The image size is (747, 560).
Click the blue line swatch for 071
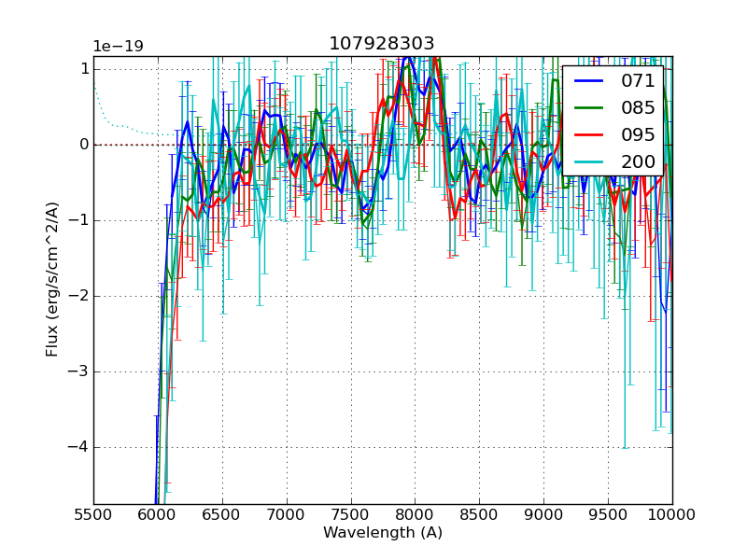pyautogui.click(x=589, y=81)
